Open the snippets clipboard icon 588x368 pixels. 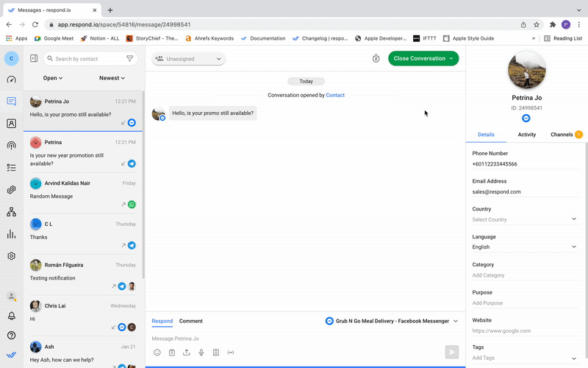click(172, 353)
